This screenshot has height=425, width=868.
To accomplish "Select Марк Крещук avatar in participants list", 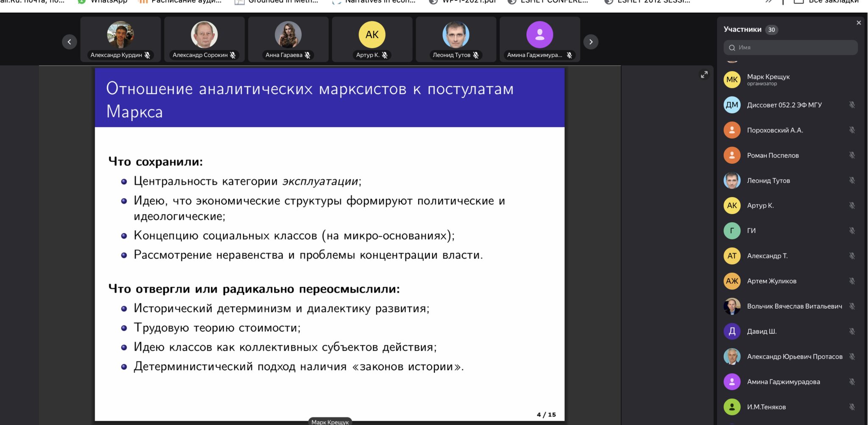I will pyautogui.click(x=732, y=80).
